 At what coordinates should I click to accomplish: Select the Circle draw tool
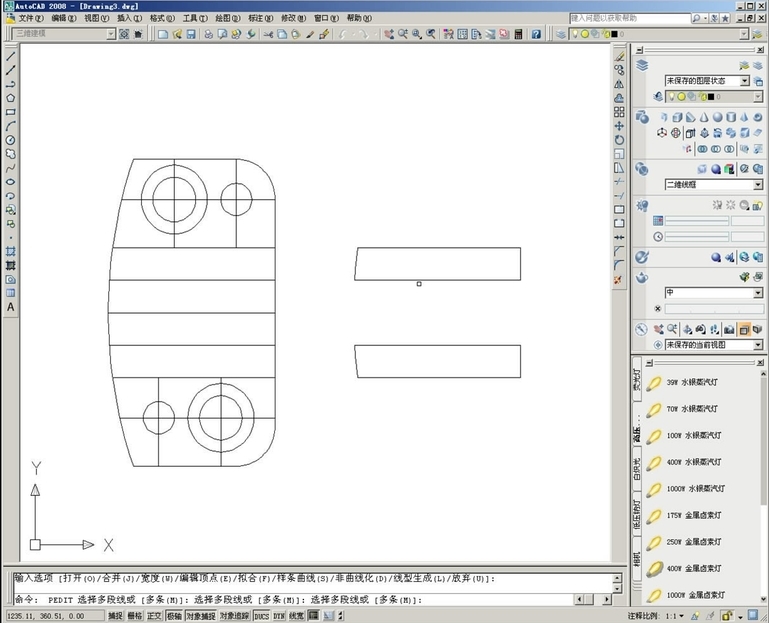tap(10, 140)
